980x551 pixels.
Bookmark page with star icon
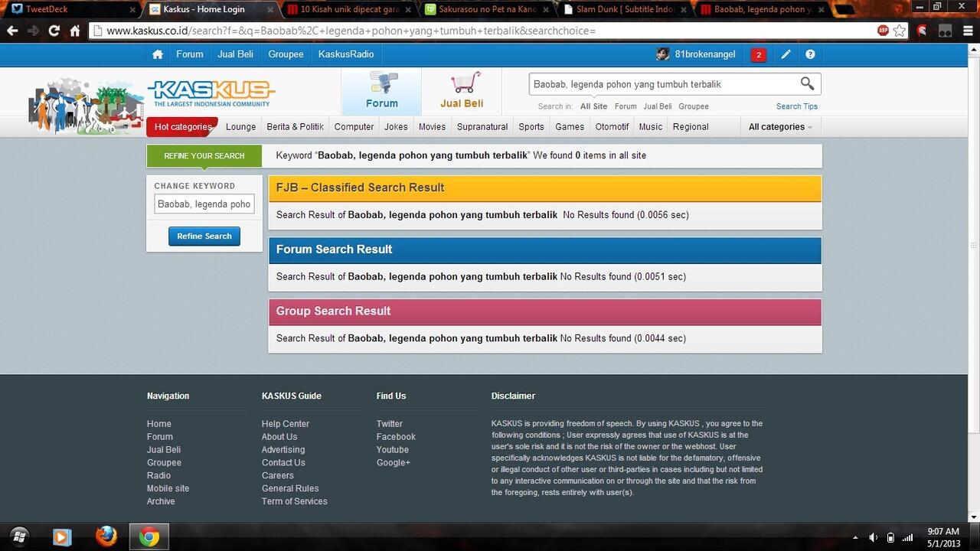pyautogui.click(x=900, y=31)
